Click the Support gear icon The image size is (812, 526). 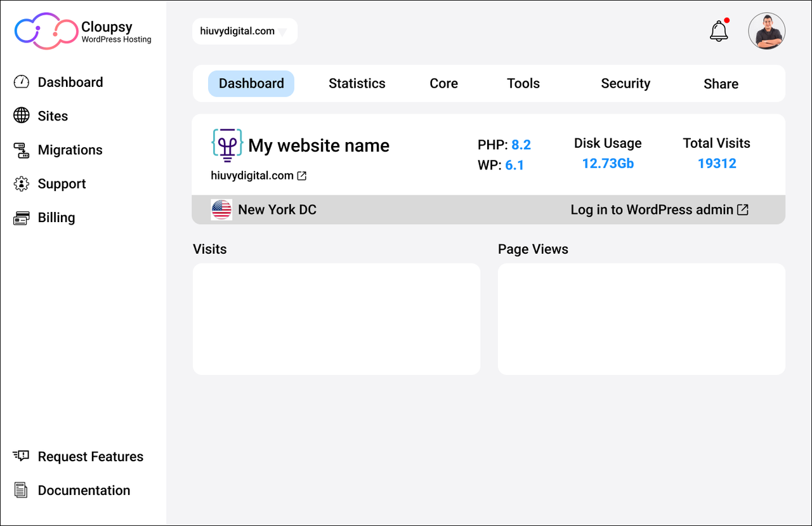click(x=21, y=183)
